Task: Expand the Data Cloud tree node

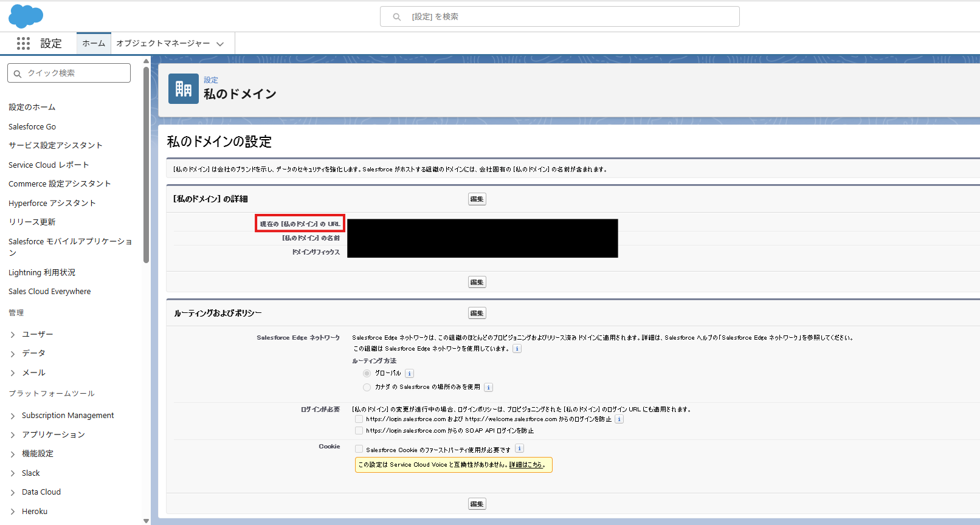Action: tap(13, 493)
